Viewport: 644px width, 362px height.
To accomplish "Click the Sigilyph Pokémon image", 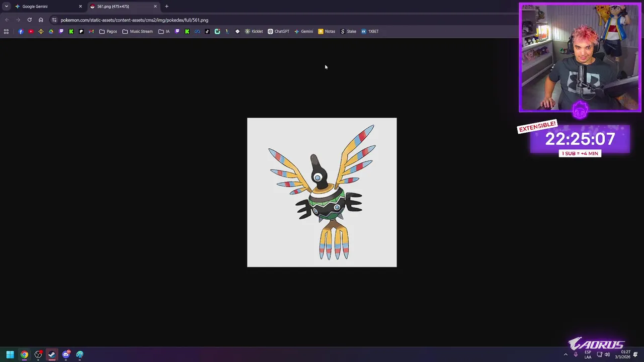I will coord(322,193).
